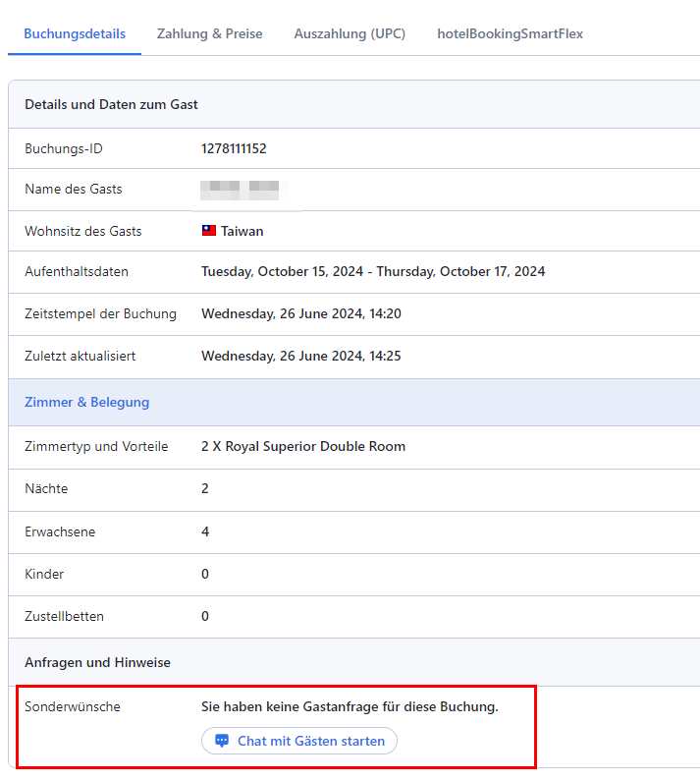Select the hotelBookingSmartFlex tab
Viewport: 700px width, 781px height.
510,33
